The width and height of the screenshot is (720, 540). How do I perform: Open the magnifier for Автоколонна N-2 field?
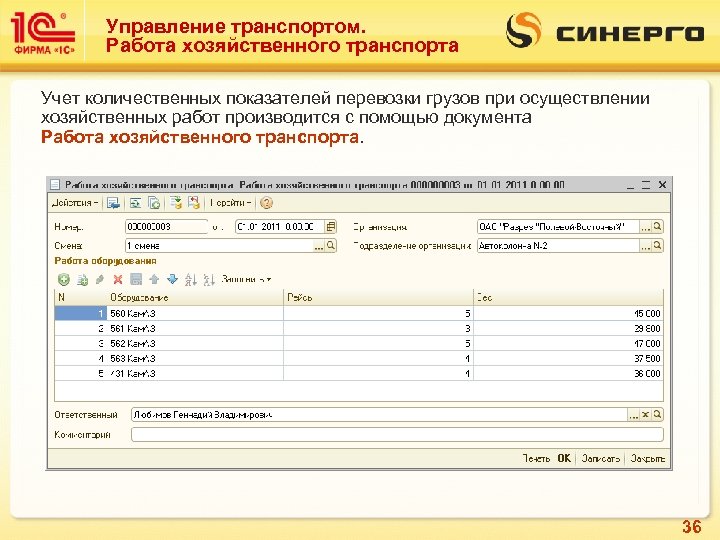tap(658, 246)
